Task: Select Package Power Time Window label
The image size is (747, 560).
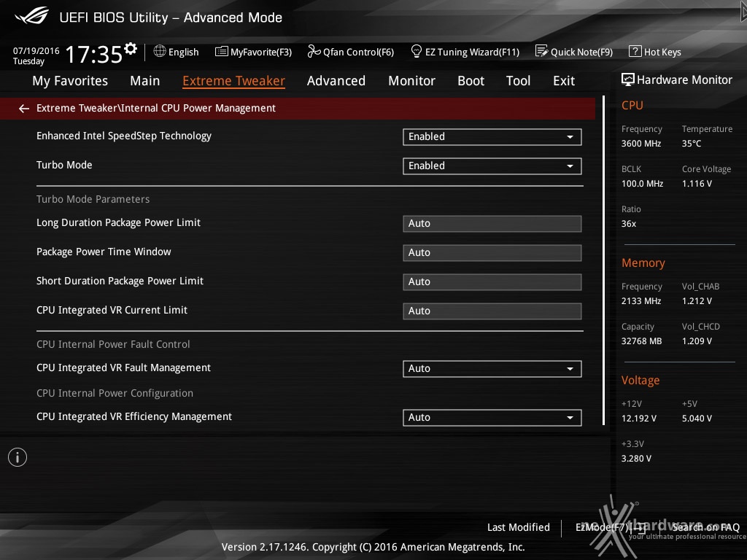Action: [x=104, y=252]
